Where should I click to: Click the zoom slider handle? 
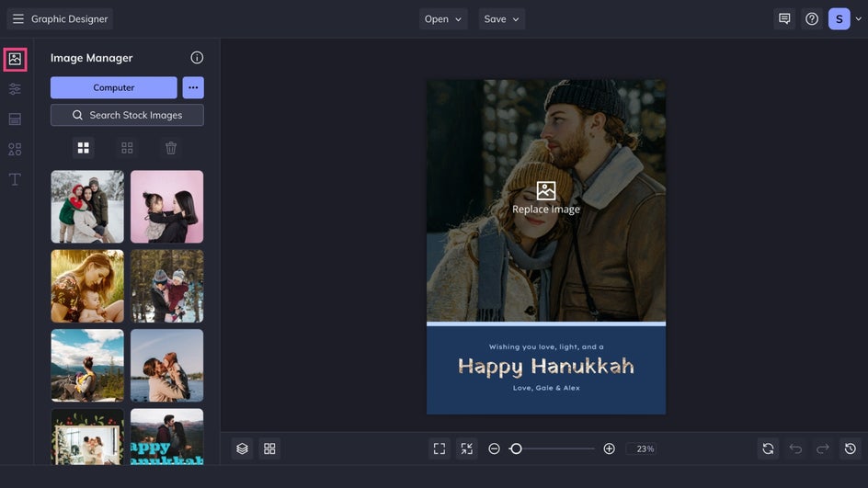516,448
